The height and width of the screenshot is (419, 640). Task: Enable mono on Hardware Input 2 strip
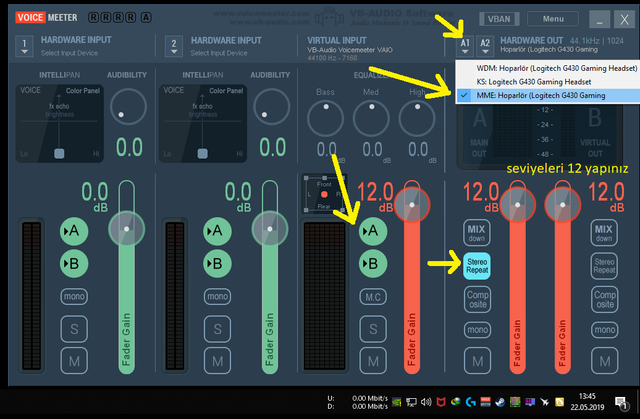(217, 296)
